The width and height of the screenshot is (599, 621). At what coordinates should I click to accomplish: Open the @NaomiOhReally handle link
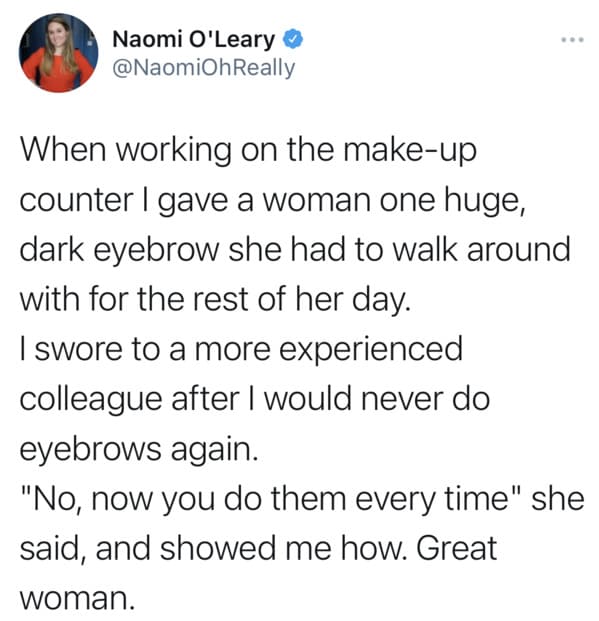tap(204, 68)
